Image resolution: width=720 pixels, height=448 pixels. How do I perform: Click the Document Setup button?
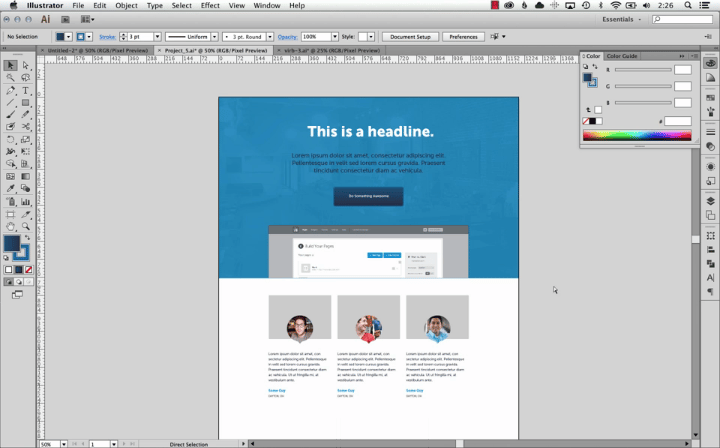(410, 37)
